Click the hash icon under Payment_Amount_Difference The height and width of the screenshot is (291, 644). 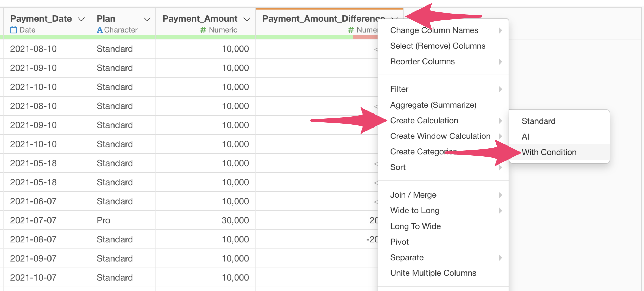coord(351,30)
